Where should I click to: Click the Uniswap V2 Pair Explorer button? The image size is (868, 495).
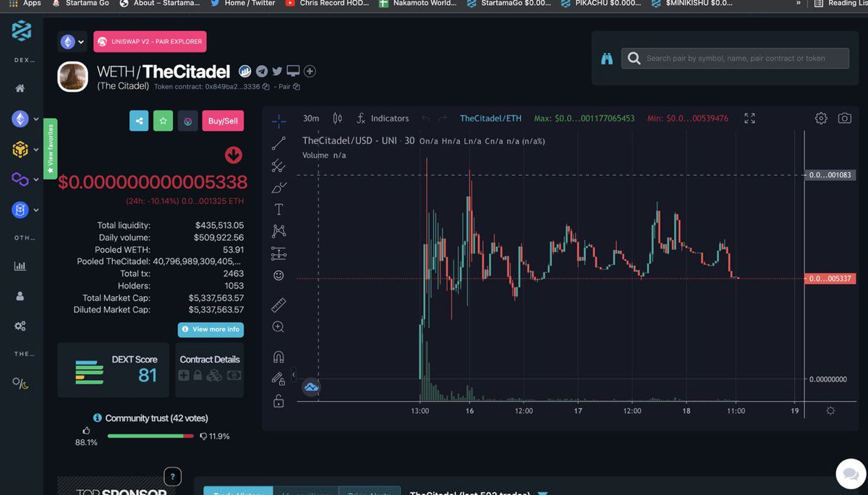[150, 42]
